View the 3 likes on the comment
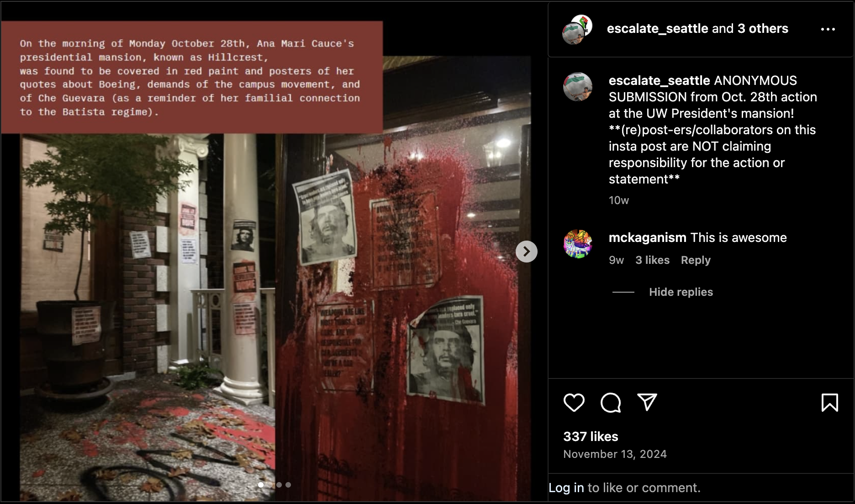Viewport: 855px width, 504px height. [652, 260]
